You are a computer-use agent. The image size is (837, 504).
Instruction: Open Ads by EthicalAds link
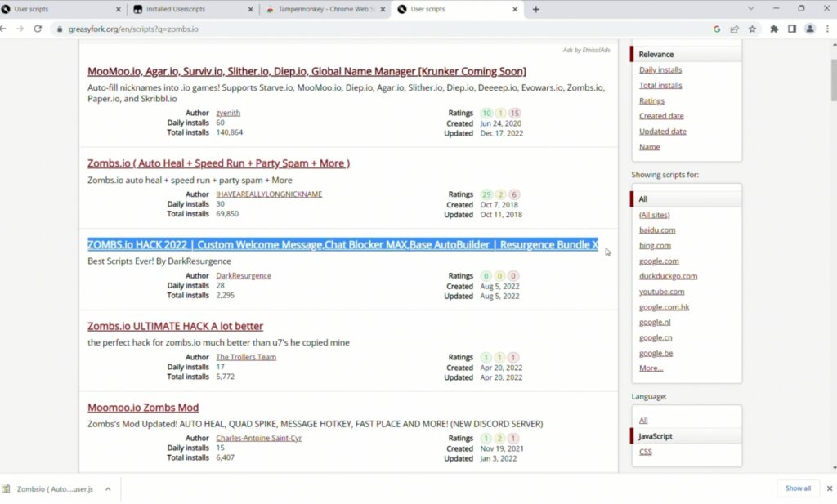[586, 50]
